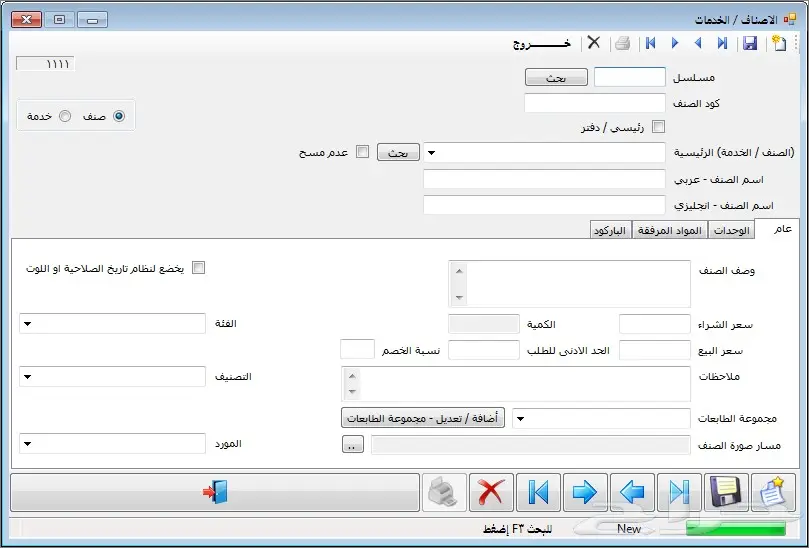Click أضافة / تعديل - مجموعة الطابعات button
Viewport: 809px width, 548px height.
423,418
